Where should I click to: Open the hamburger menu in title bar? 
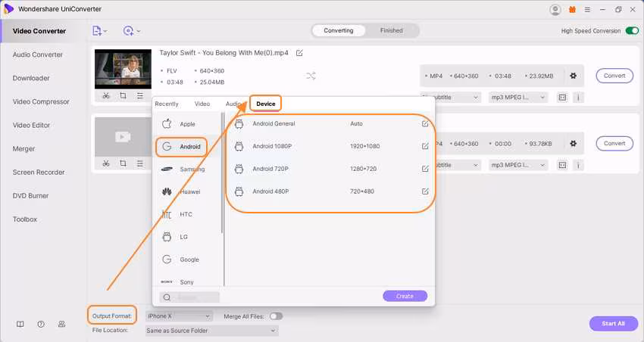click(x=587, y=9)
